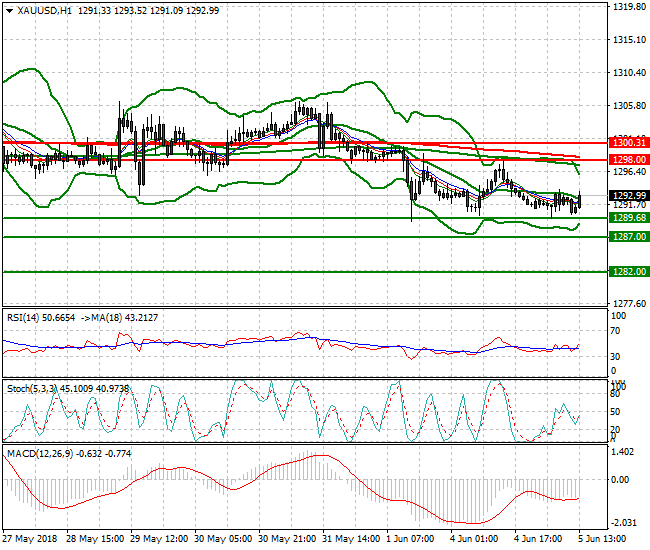Select the green 1287.00 support level tag
Image resolution: width=650 pixels, height=550 pixels.
[624, 237]
